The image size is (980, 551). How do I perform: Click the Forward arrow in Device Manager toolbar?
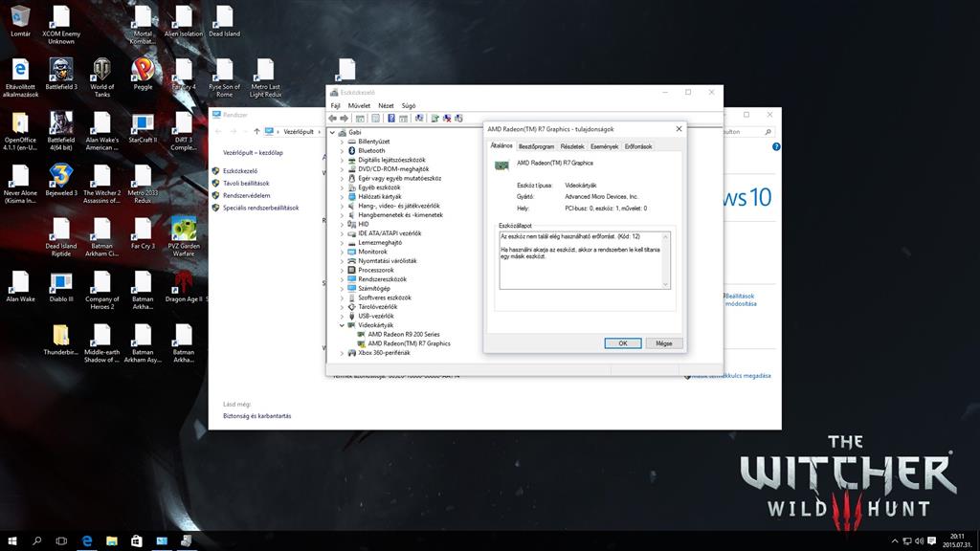click(x=344, y=118)
